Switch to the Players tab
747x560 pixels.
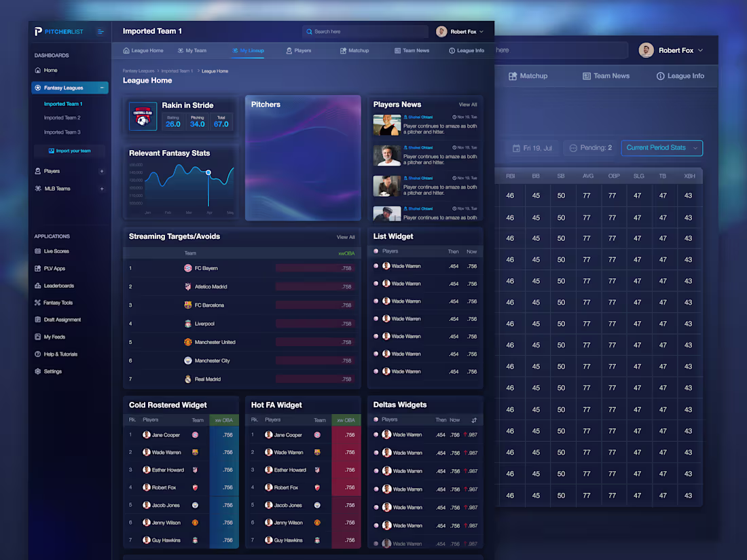tap(299, 50)
